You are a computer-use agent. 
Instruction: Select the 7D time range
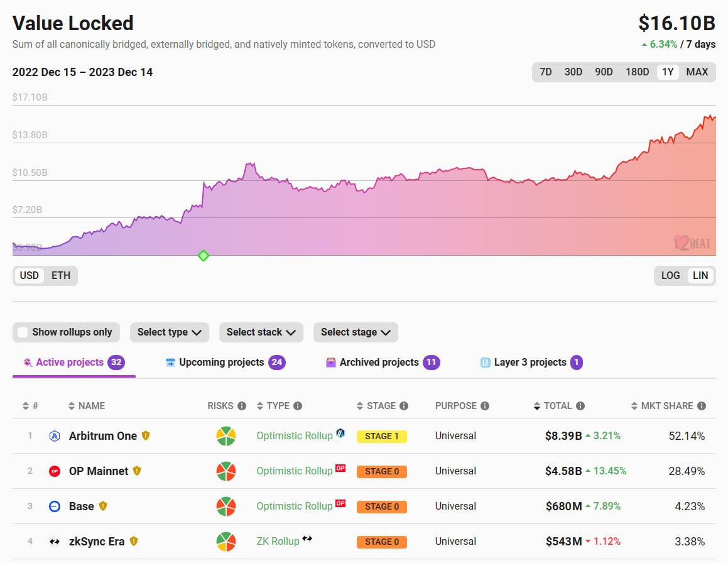click(546, 72)
